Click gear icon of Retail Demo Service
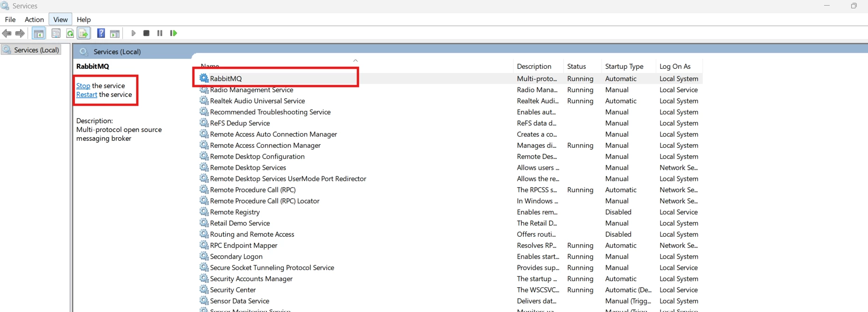 coord(204,223)
